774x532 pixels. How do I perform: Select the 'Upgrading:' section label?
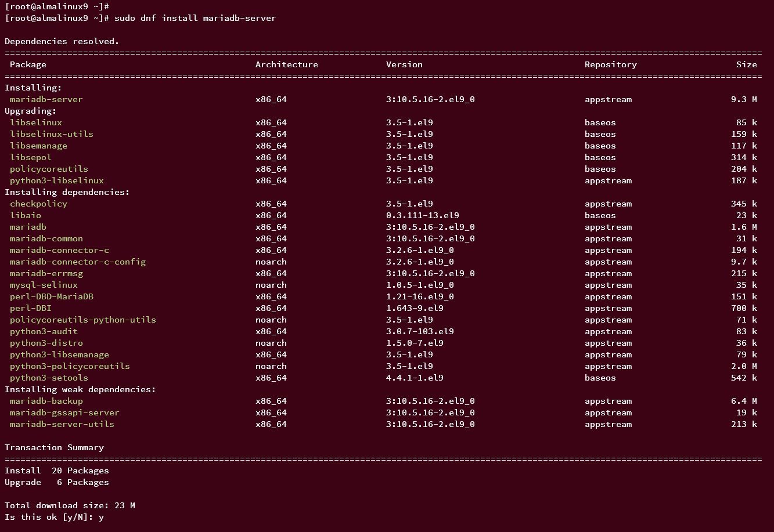tap(31, 111)
